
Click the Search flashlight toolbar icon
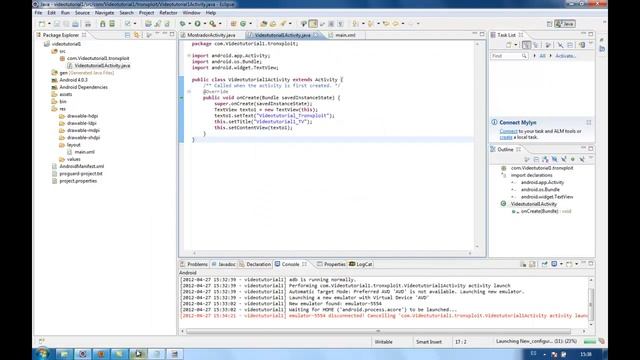[x=282, y=24]
